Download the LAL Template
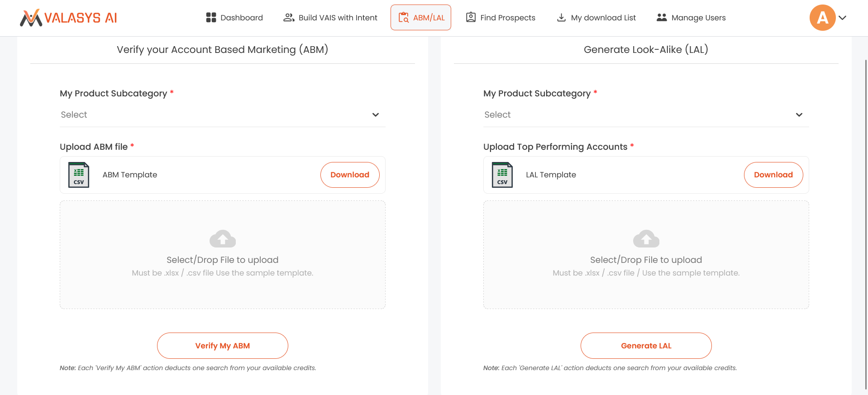Image resolution: width=868 pixels, height=395 pixels. [773, 175]
